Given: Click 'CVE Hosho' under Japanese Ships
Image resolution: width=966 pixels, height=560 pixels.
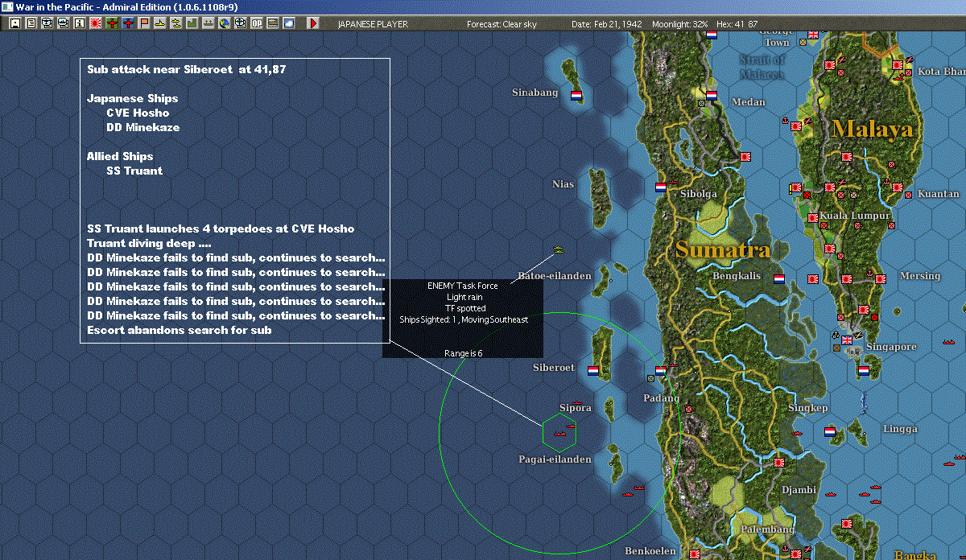Looking at the screenshot, I should click(x=138, y=113).
